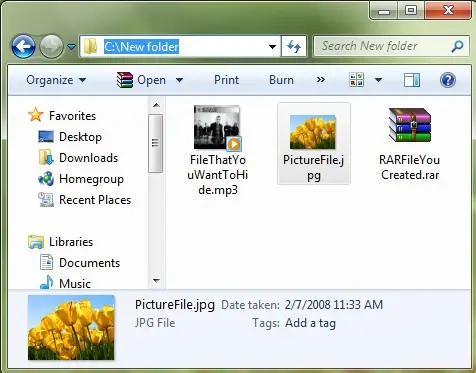This screenshot has height=373, width=476.
Task: Expand the Open button dropdown arrow
Action: 179,80
